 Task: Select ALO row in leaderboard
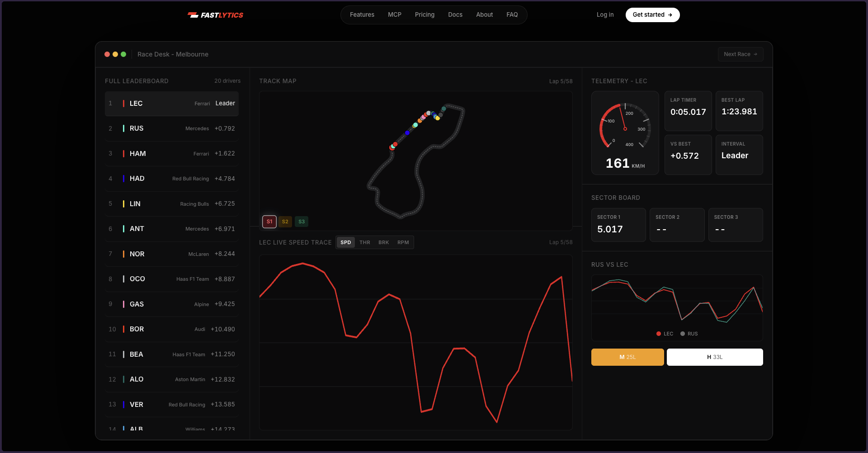click(x=172, y=379)
